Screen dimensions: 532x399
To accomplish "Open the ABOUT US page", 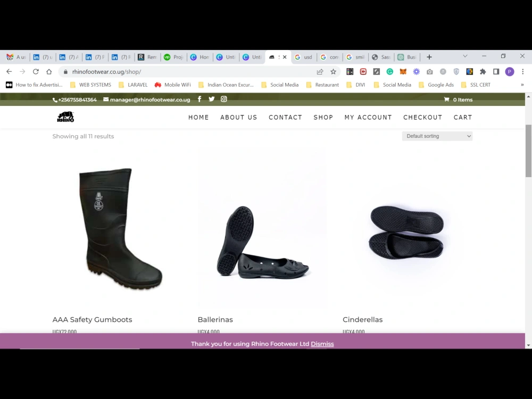I will point(238,118).
